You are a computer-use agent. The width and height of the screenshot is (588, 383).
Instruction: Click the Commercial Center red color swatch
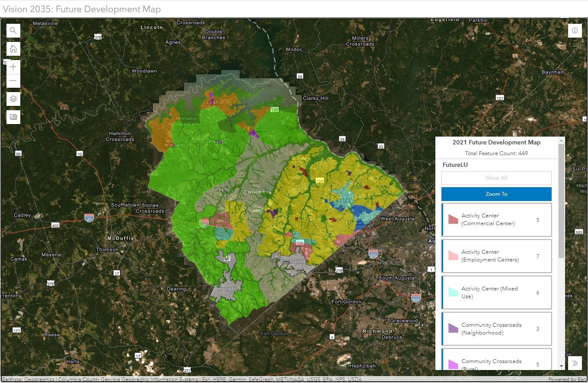pyautogui.click(x=453, y=219)
